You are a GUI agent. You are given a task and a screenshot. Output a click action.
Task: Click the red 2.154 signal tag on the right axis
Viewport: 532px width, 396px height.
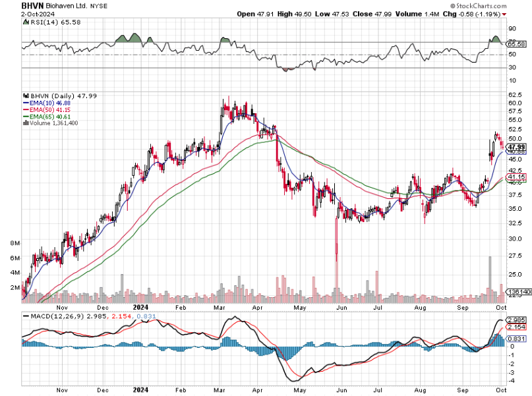(x=516, y=327)
